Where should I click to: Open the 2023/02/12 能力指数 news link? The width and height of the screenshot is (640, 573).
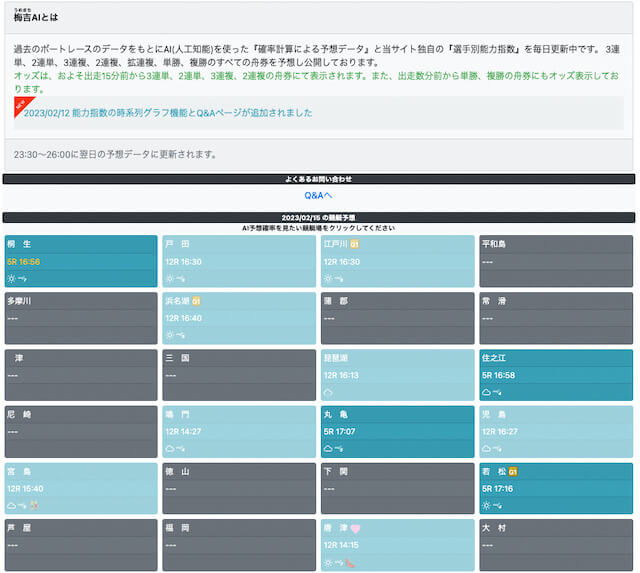coord(168,113)
